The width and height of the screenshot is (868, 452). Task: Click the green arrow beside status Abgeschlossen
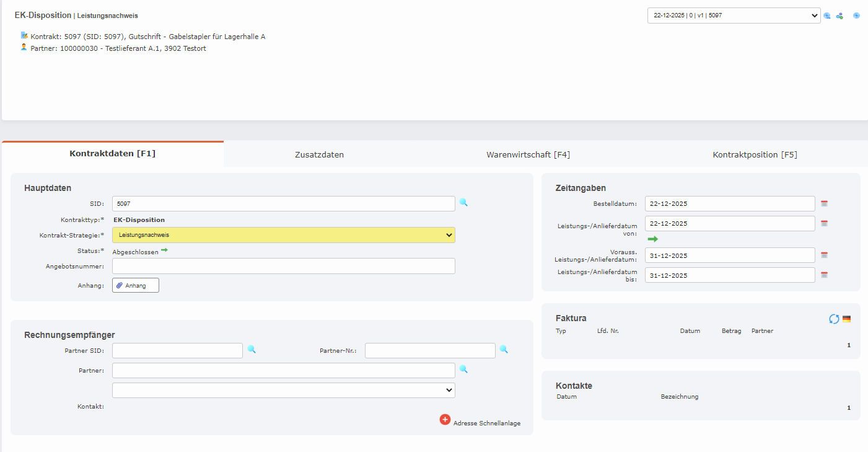click(164, 250)
